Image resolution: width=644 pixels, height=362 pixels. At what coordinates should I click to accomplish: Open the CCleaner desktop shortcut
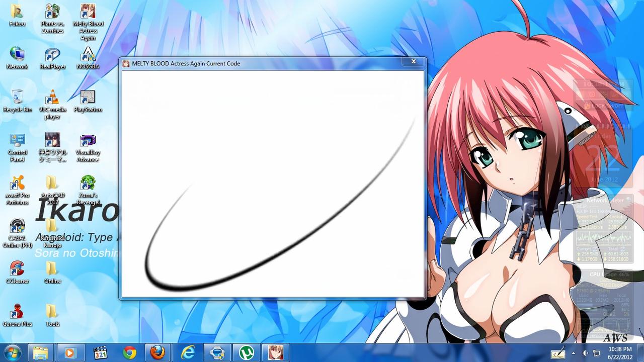click(x=18, y=269)
